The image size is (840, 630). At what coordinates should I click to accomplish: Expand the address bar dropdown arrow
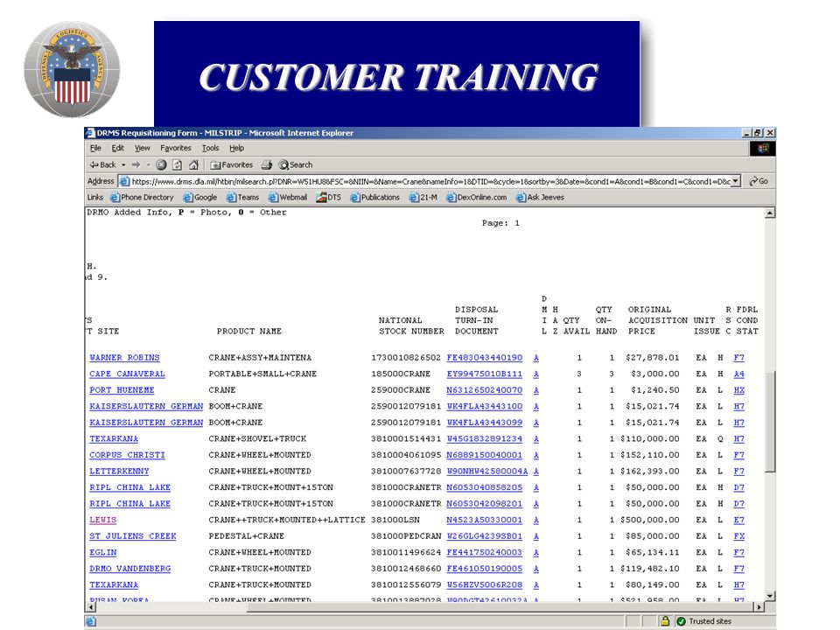[x=736, y=181]
